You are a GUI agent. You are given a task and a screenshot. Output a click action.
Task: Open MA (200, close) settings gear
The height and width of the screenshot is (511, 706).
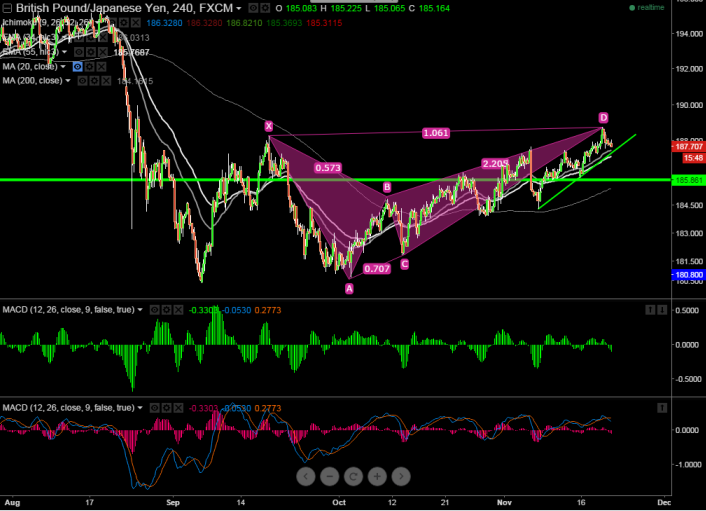[94, 81]
